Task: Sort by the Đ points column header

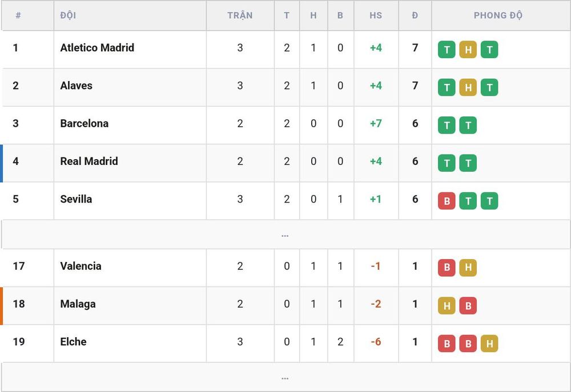Action: click(x=415, y=15)
